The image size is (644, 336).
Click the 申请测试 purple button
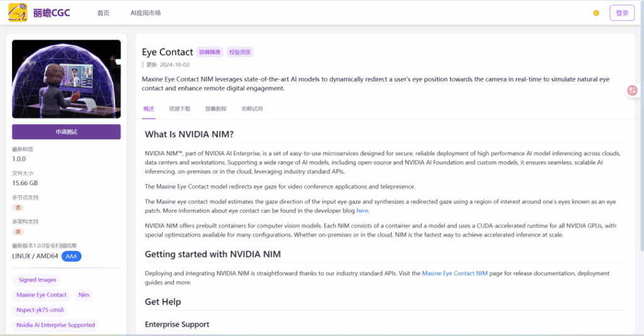[67, 132]
